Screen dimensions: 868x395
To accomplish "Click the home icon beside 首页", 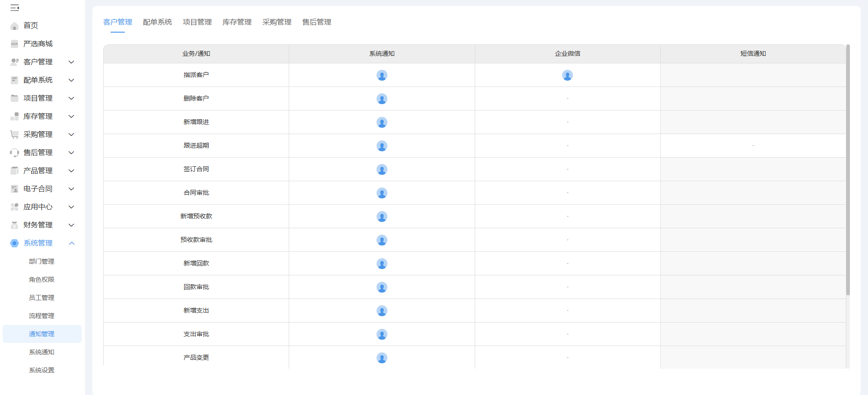I will tap(14, 26).
